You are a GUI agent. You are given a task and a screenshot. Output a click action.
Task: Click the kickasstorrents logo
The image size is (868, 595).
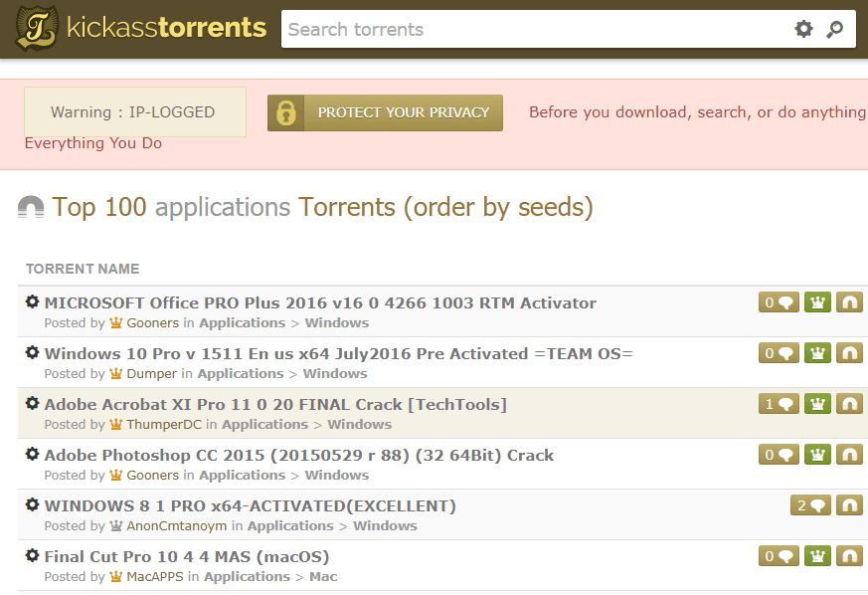[141, 28]
